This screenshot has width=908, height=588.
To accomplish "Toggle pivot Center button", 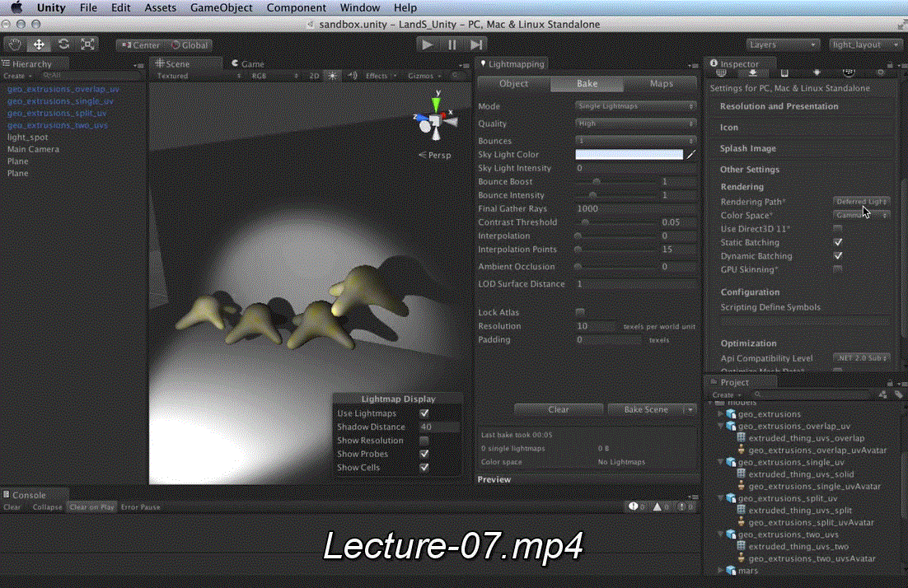I will pos(141,45).
